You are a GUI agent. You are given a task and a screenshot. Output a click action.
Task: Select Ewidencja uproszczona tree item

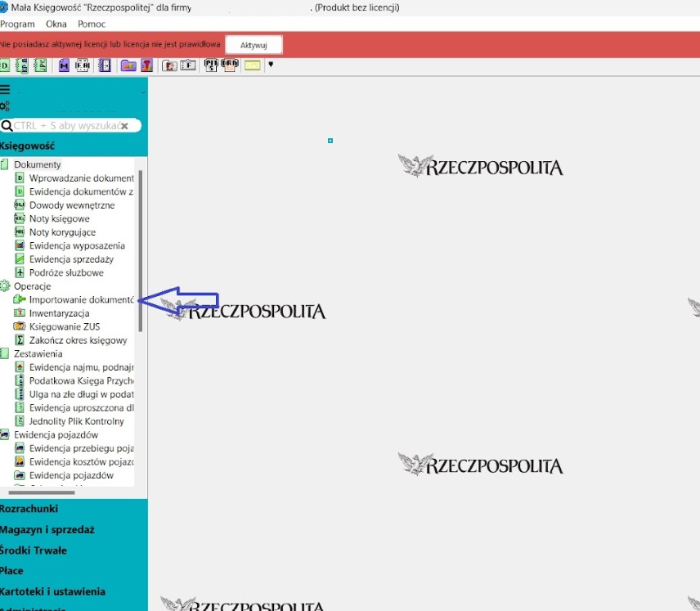[x=81, y=408]
